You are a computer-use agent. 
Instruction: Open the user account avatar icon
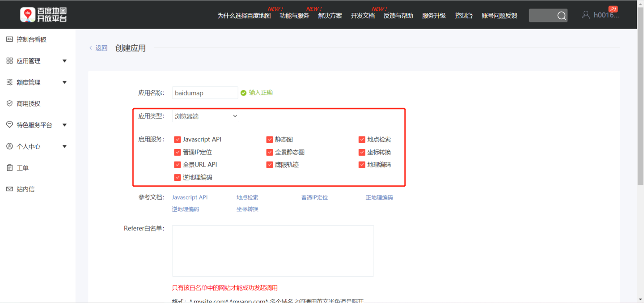(x=585, y=15)
